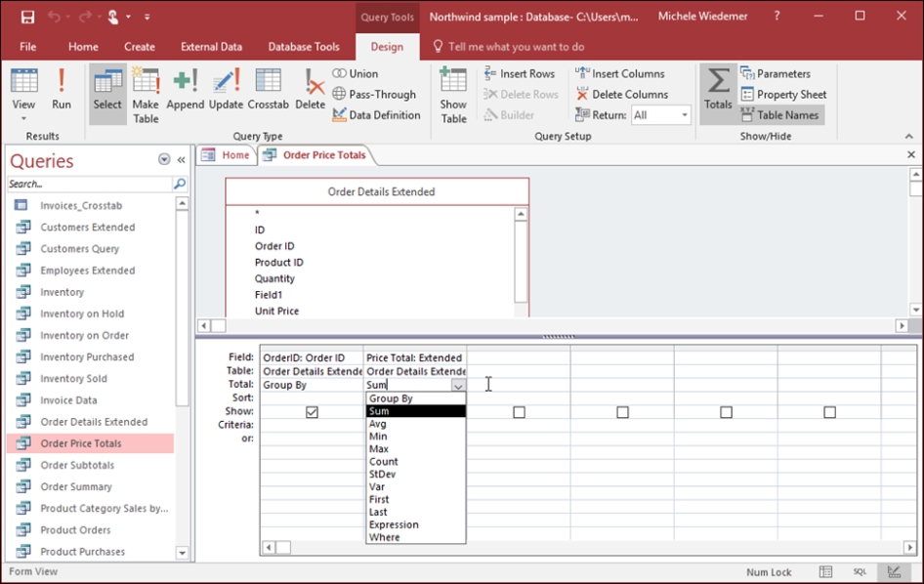Switch to SQL View in status bar
This screenshot has height=584, width=924.
tap(860, 571)
